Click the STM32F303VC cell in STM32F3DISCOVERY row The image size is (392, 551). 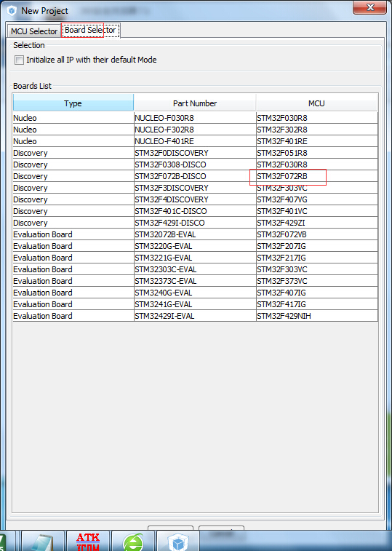pos(317,188)
